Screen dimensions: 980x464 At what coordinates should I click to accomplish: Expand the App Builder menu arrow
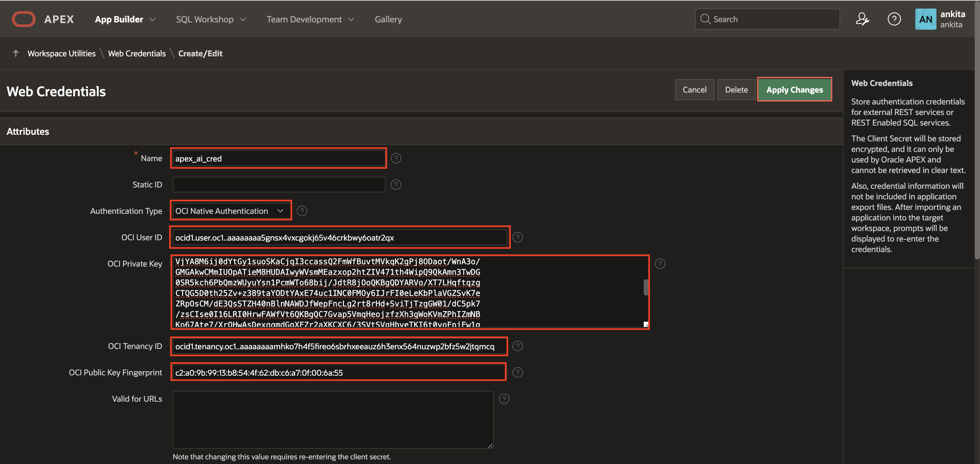point(153,19)
